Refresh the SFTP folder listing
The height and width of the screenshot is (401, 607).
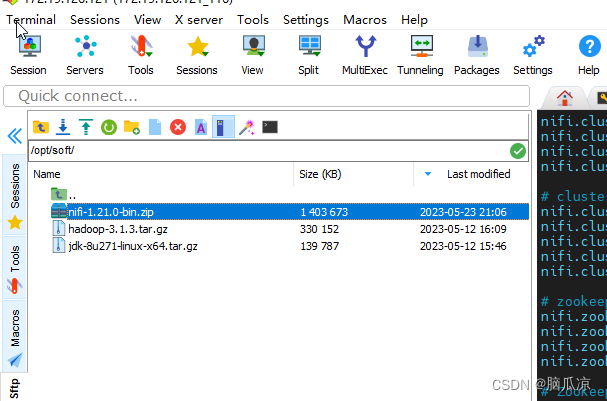[109, 127]
